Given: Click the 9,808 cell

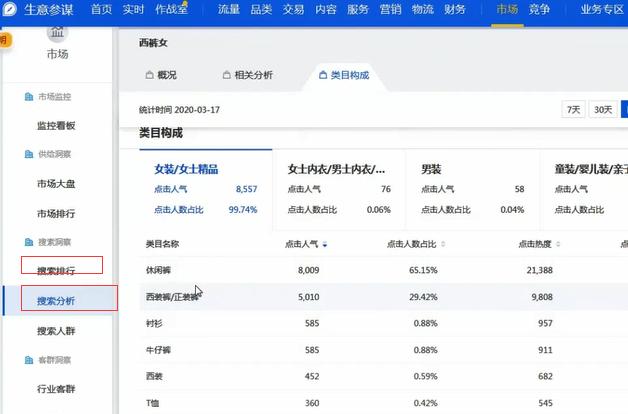Looking at the screenshot, I should click(x=542, y=297).
